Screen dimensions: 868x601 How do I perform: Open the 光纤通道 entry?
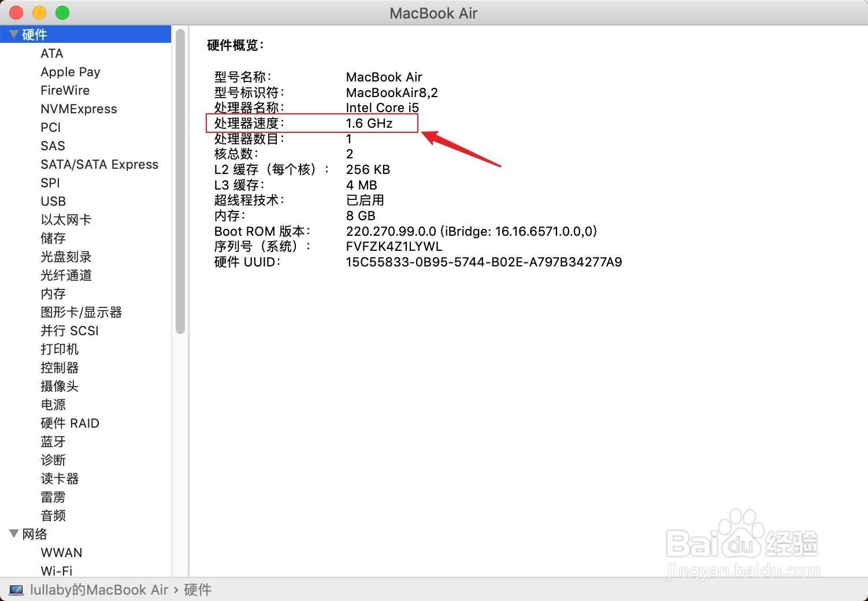point(66,275)
